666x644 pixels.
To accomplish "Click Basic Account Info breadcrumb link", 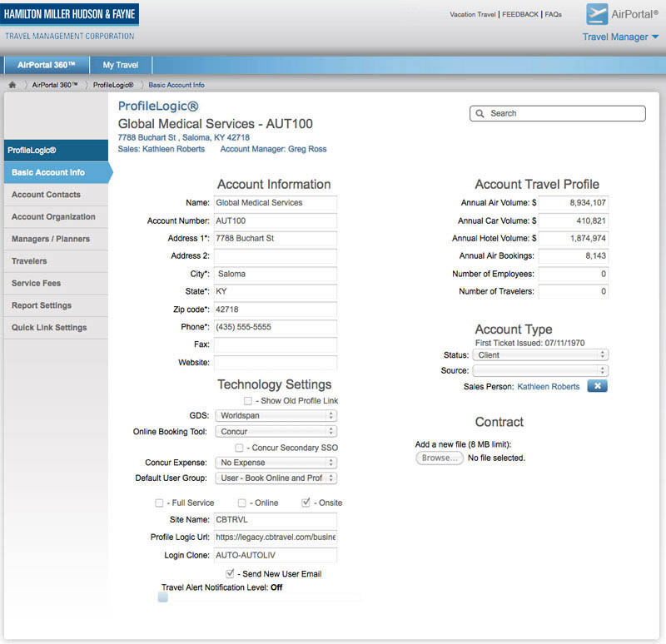I will point(176,85).
